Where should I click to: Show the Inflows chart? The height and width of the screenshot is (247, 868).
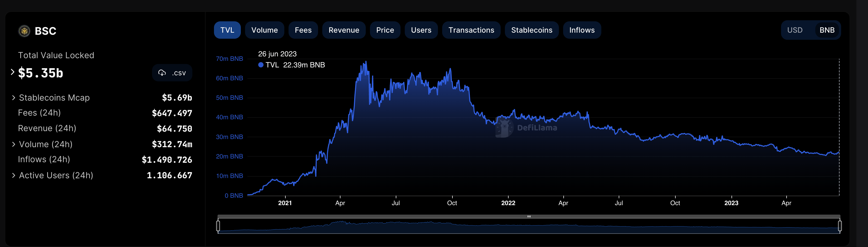(x=582, y=30)
